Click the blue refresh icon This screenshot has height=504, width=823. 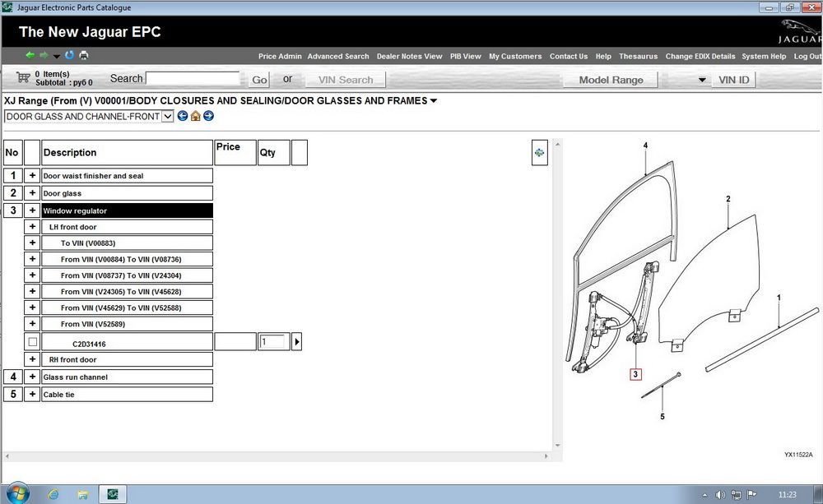click(x=69, y=55)
